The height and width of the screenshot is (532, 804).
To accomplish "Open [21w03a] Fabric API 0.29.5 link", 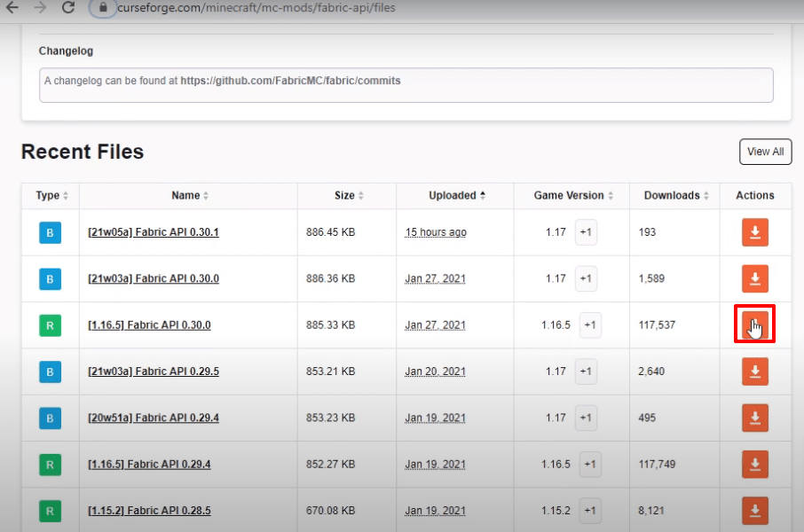I will coord(154,372).
